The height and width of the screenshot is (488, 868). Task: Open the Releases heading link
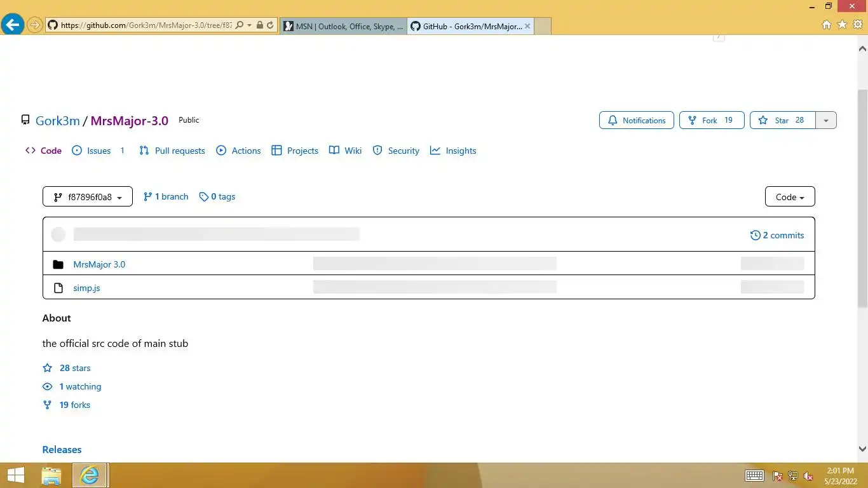coord(62,449)
